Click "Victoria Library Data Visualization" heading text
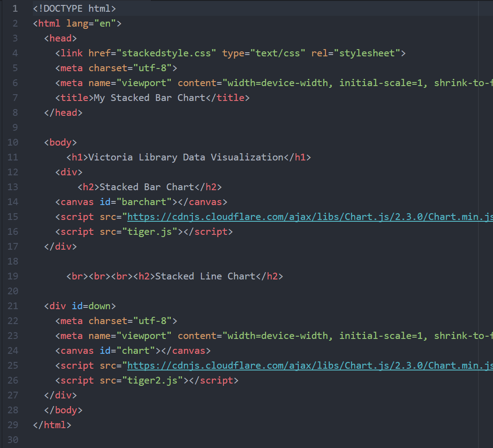This screenshot has width=493, height=448. click(x=186, y=157)
